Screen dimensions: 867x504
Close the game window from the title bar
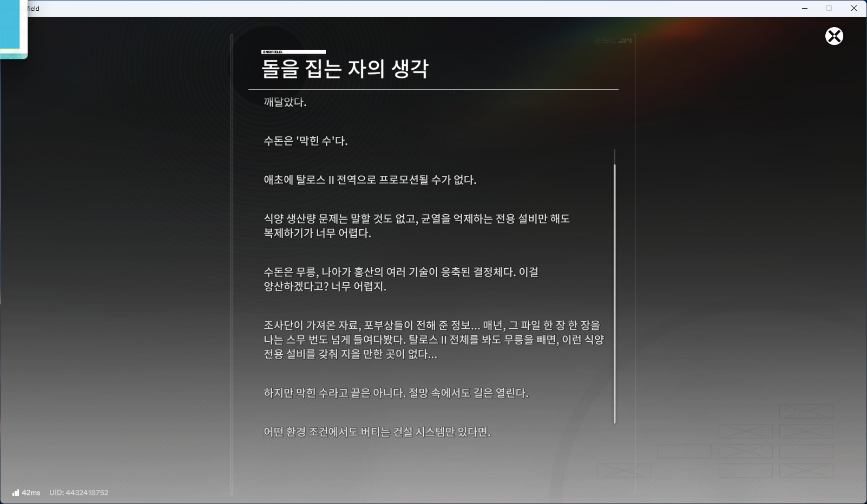tap(854, 8)
